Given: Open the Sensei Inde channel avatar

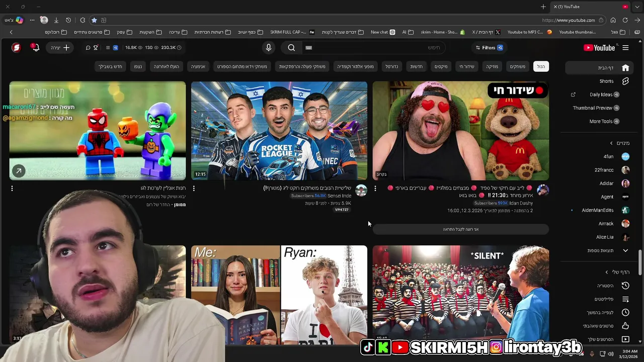Looking at the screenshot, I should [x=361, y=191].
